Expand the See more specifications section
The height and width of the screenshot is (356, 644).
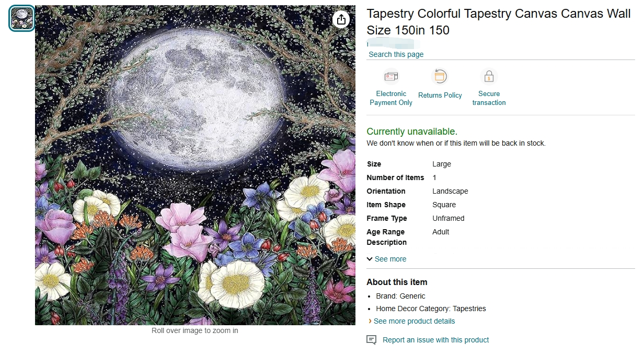(x=390, y=259)
